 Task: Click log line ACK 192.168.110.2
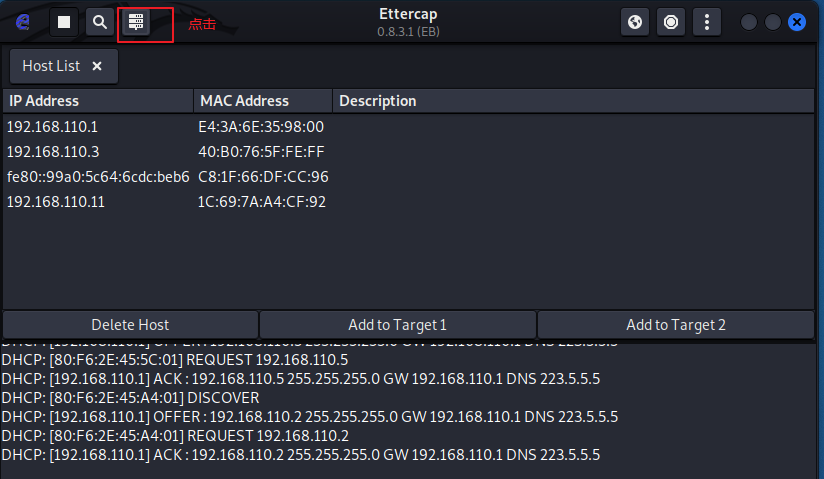[x=301, y=454]
